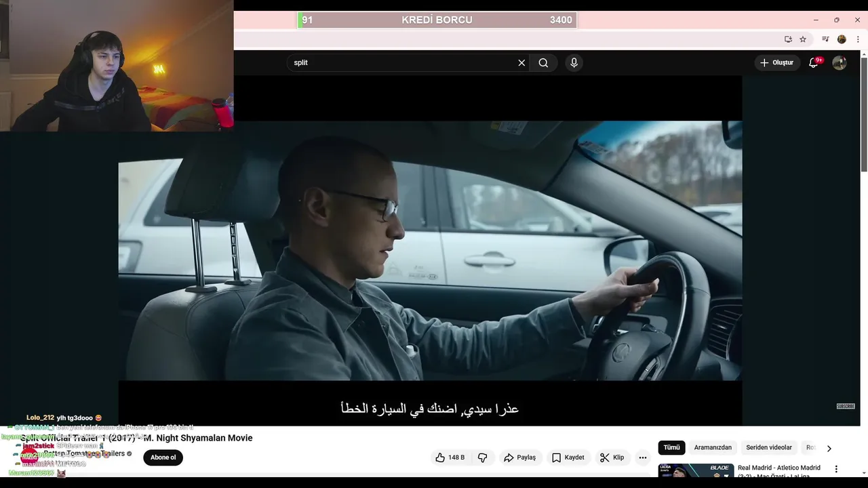868x488 pixels.
Task: Click the SUBSCRIBE watermark on the video
Action: click(x=846, y=406)
